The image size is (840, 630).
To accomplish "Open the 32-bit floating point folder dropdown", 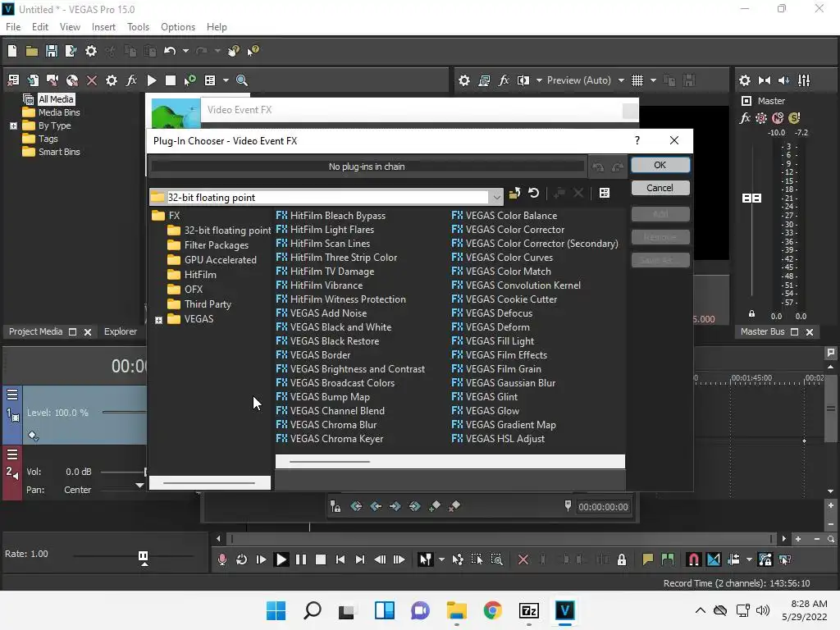I will pos(496,197).
